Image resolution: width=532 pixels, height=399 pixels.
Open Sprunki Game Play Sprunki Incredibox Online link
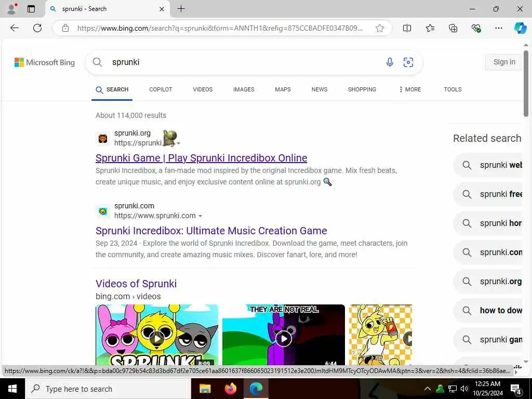tap(201, 158)
